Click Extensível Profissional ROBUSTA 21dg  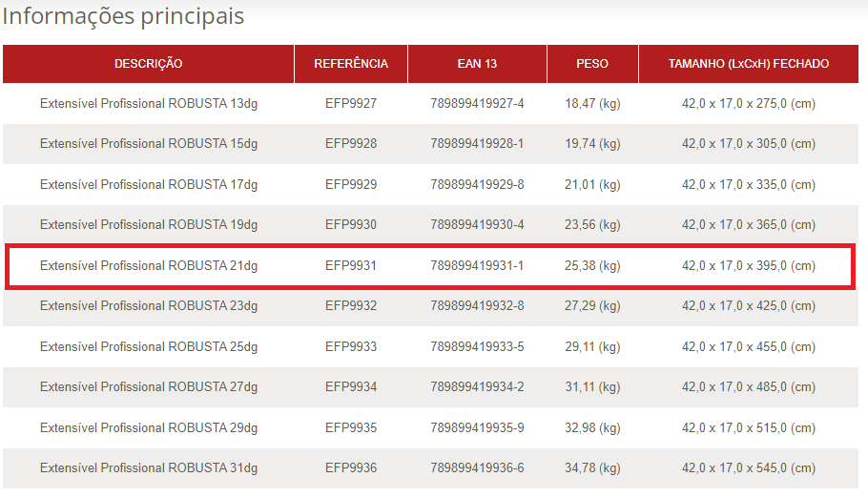(x=149, y=266)
